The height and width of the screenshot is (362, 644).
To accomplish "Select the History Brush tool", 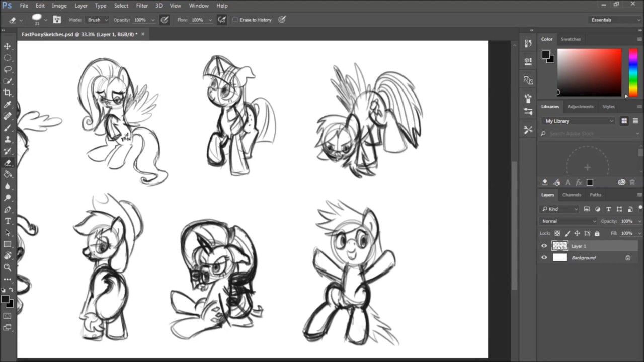I will 8,151.
